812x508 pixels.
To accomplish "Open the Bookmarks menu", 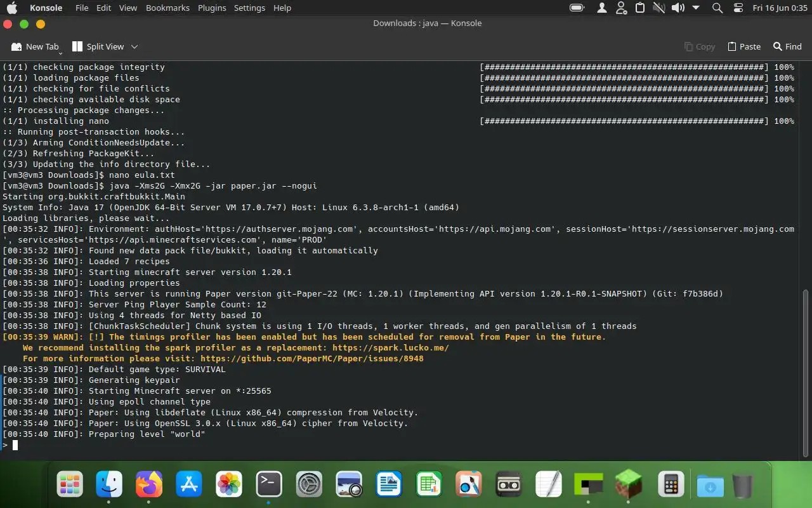I will 167,8.
